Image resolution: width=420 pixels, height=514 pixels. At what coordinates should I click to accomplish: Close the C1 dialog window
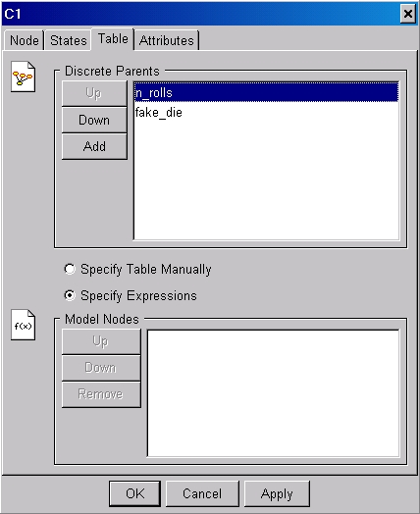point(408,14)
